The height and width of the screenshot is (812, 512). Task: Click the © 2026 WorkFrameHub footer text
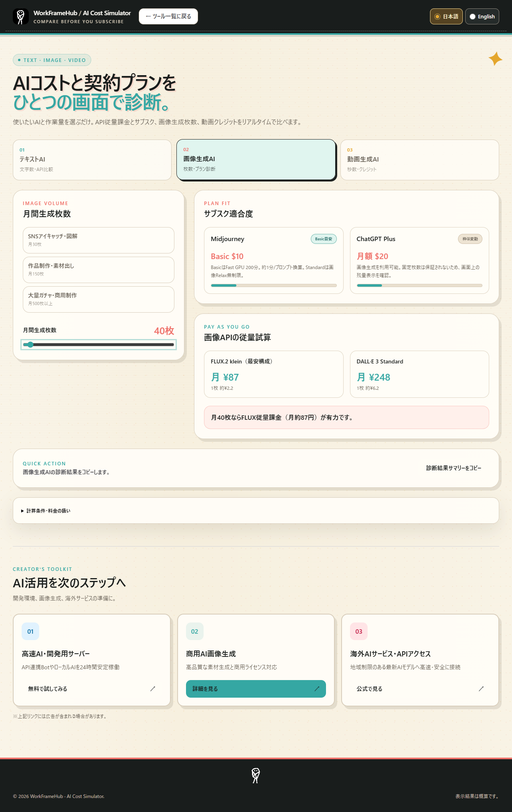coord(59,796)
